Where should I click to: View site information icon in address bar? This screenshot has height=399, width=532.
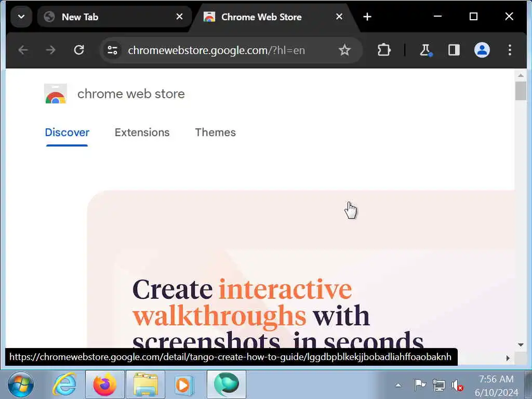point(112,50)
